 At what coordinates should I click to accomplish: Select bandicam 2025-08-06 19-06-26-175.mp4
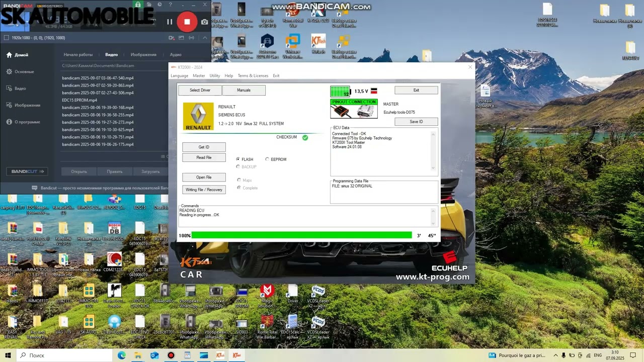(98, 144)
